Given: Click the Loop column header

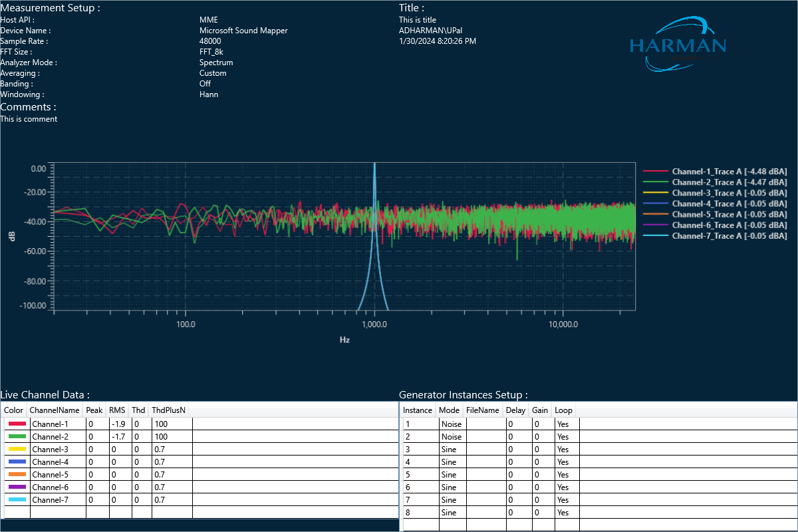Looking at the screenshot, I should [x=564, y=410].
